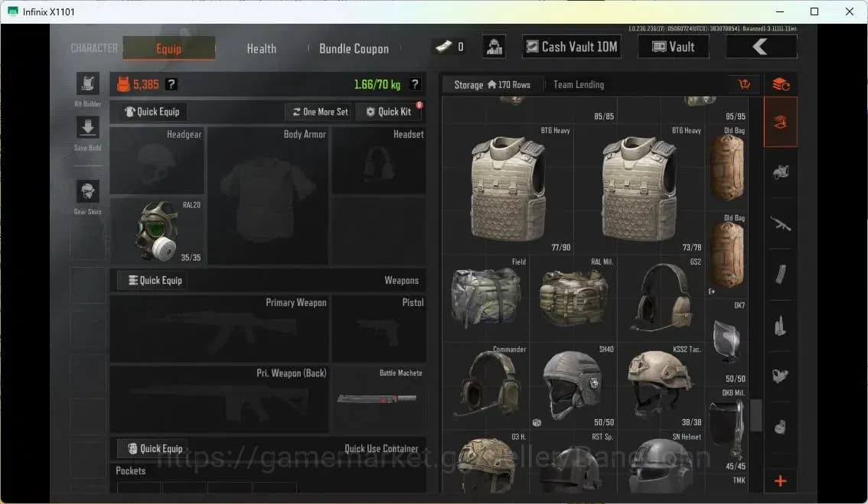Select the GS2 headset item
The image size is (868, 504).
[661, 298]
